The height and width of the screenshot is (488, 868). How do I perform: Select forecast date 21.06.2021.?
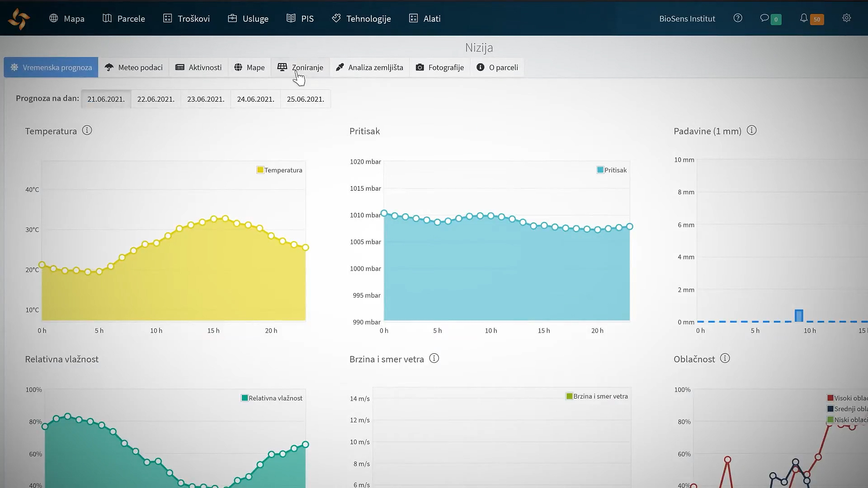point(106,99)
